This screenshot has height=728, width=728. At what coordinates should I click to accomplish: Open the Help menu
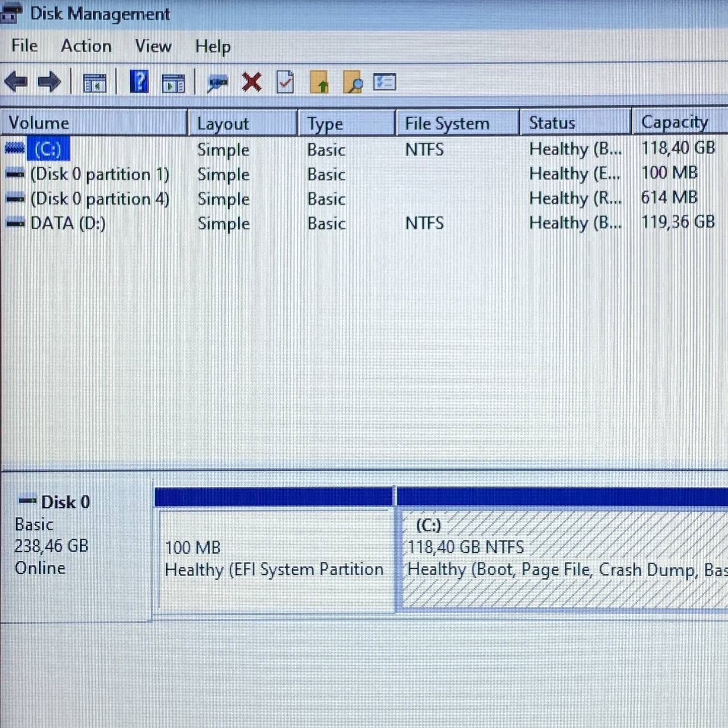pyautogui.click(x=213, y=46)
